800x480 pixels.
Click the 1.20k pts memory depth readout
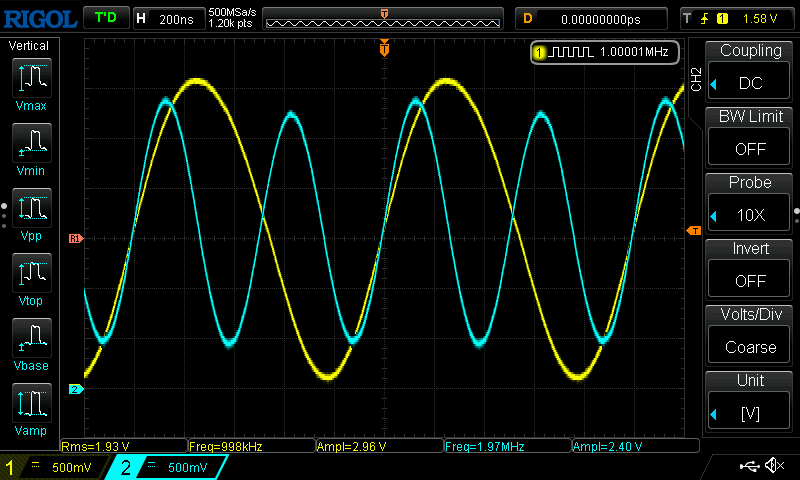tap(230, 23)
